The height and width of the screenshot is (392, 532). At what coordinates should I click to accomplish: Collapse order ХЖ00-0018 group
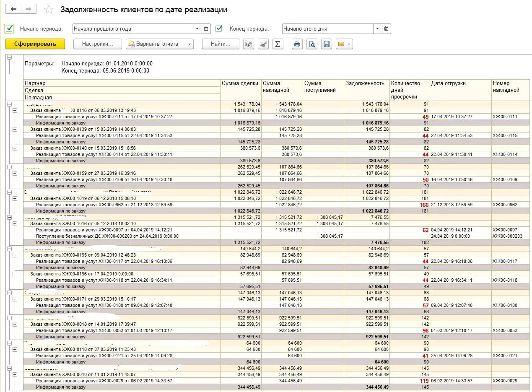pyautogui.click(x=15, y=324)
